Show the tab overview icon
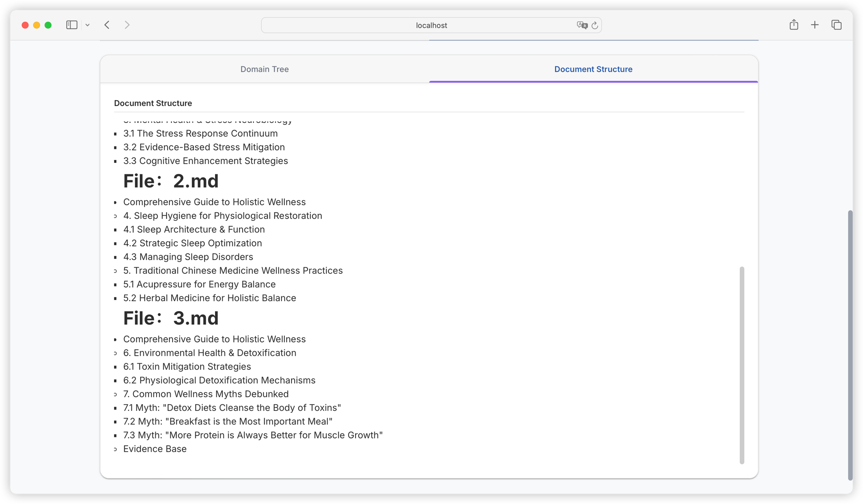This screenshot has width=863, height=504. tap(836, 25)
